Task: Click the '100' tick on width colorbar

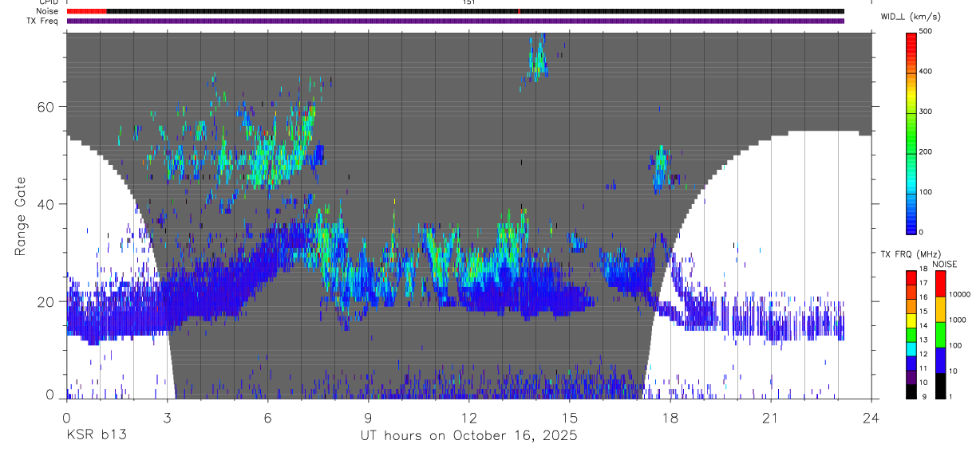Action: click(926, 192)
